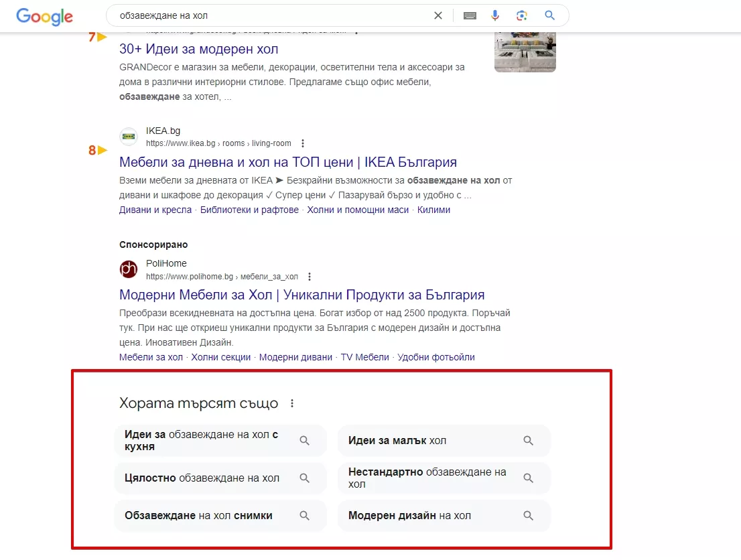
Task: Click the PoliHome site name
Action: coord(166,264)
